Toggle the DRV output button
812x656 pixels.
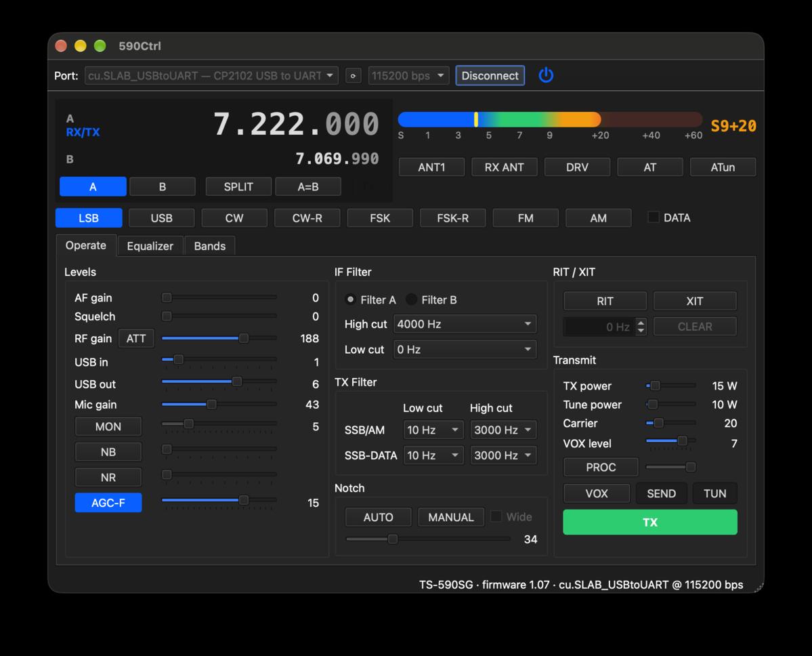[577, 167]
